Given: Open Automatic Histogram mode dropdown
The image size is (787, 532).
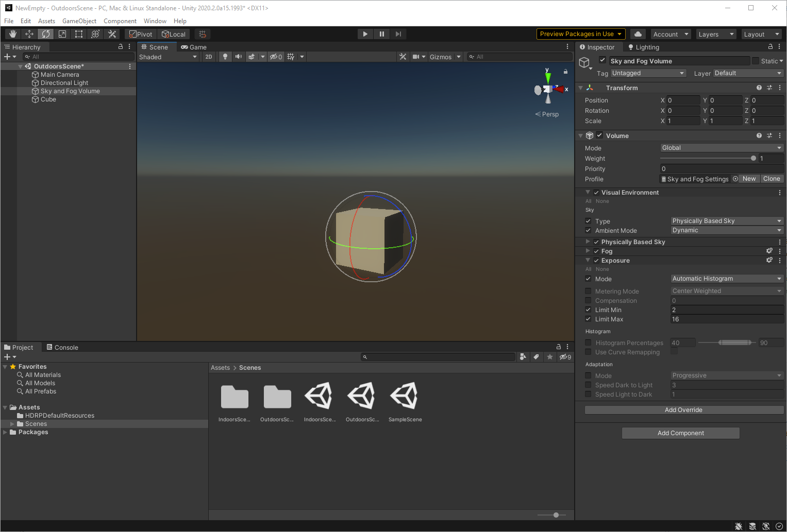Looking at the screenshot, I should [727, 279].
